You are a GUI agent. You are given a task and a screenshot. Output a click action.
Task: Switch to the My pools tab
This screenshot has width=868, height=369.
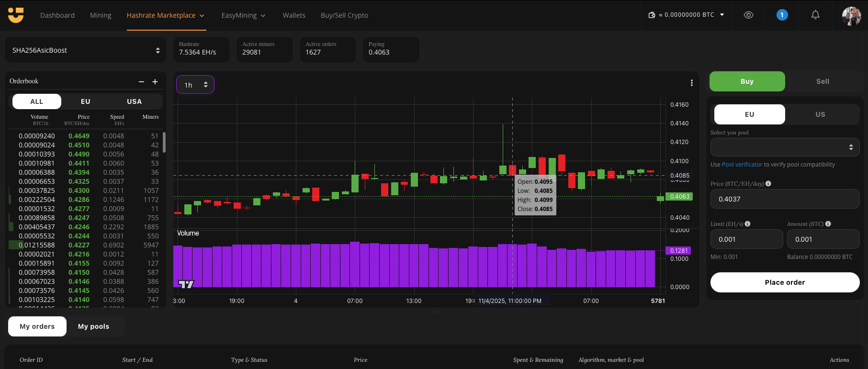(x=93, y=326)
